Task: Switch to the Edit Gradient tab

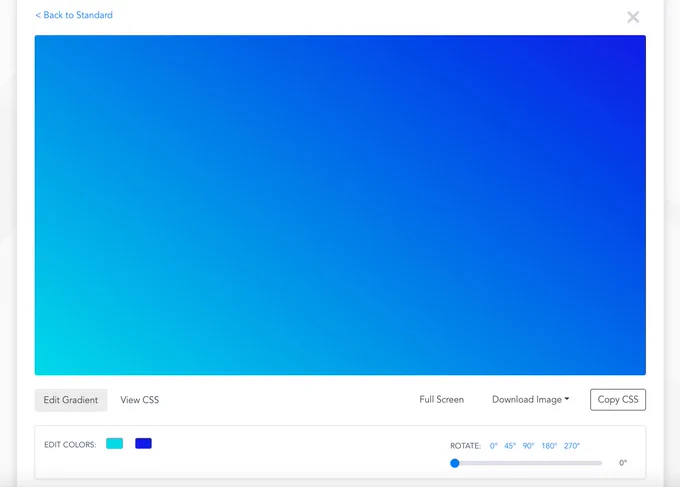Action: click(71, 400)
